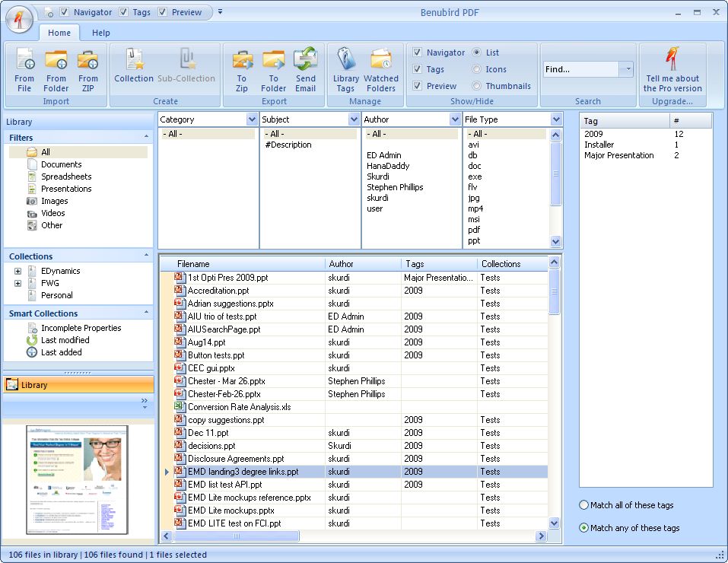The height and width of the screenshot is (563, 728).
Task: Open quick access toolbar customize menu
Action: coord(220,12)
